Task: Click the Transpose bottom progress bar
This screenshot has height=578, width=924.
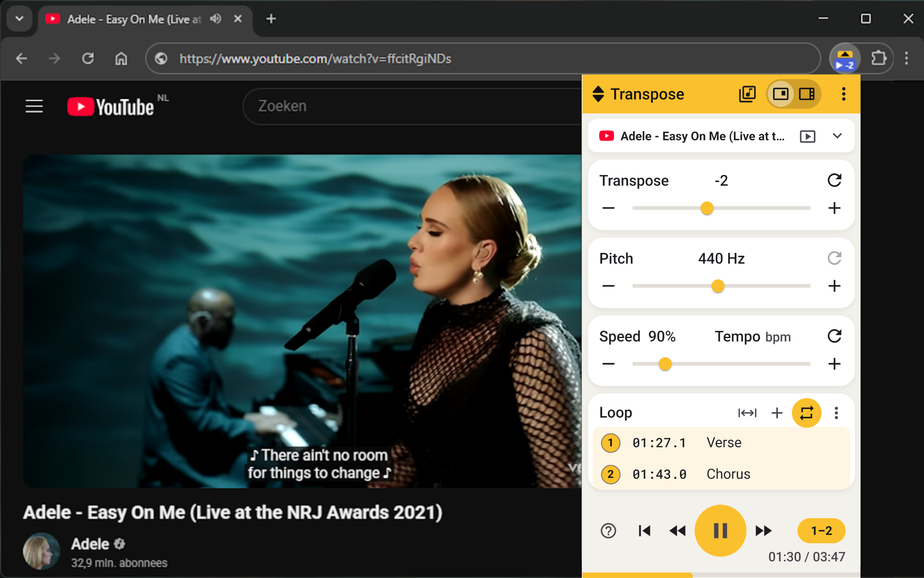Action: tap(721, 575)
